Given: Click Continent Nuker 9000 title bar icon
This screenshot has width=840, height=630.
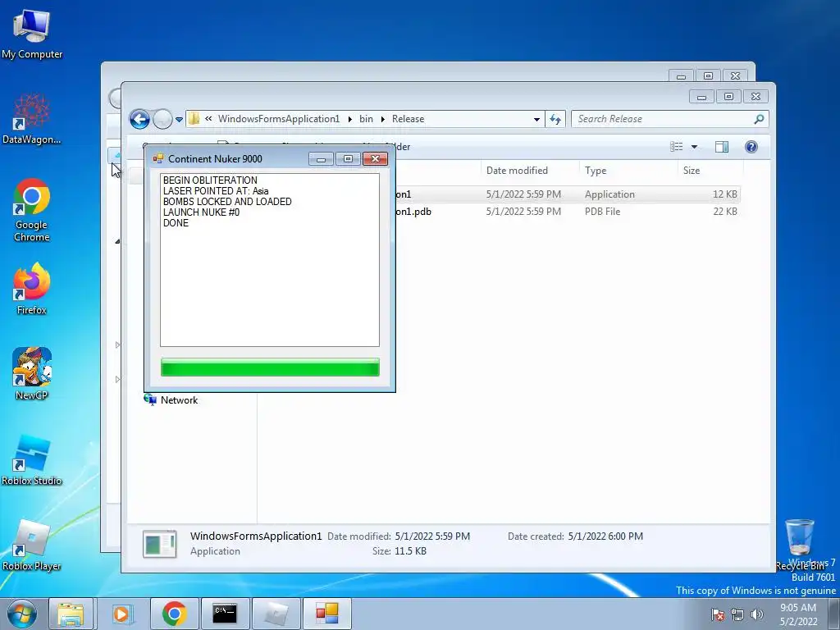Looking at the screenshot, I should 158,158.
